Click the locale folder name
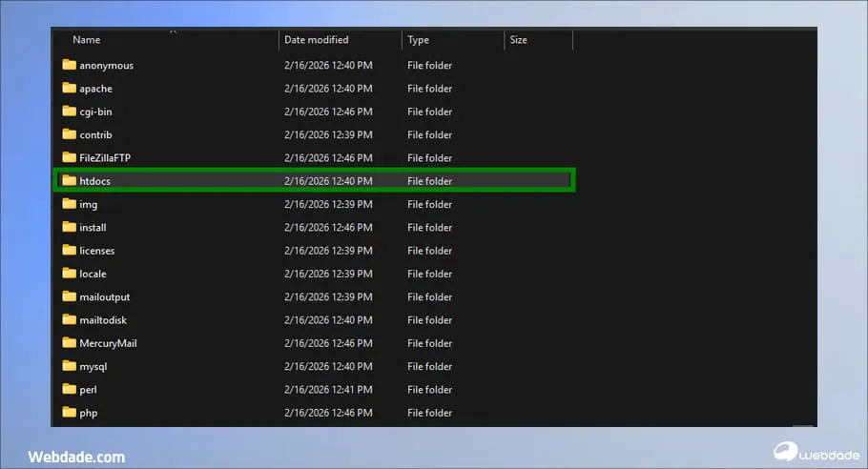The image size is (868, 469). coord(93,275)
